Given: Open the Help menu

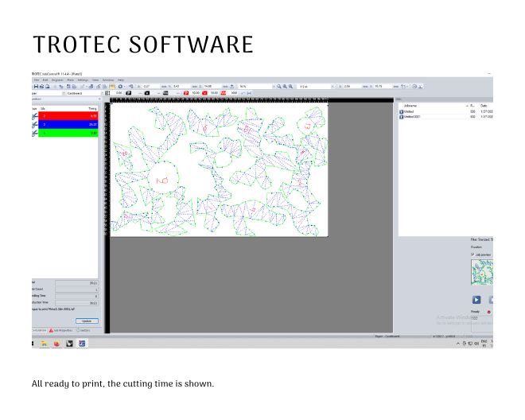Looking at the screenshot, I should click(x=121, y=80).
